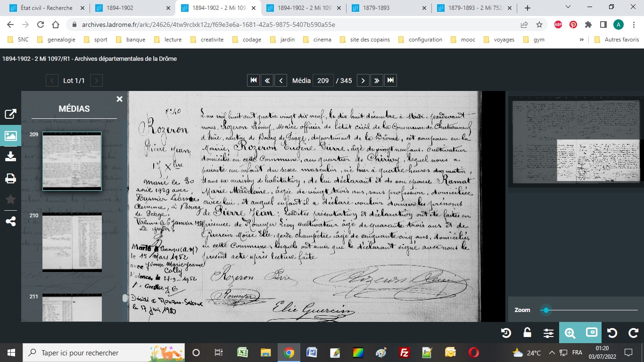Click the print icon in left sidebar
644x362 pixels.
click(x=10, y=179)
